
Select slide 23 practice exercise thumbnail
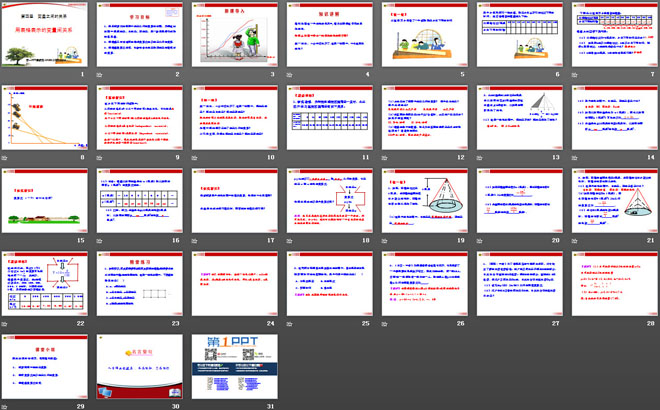coord(140,284)
